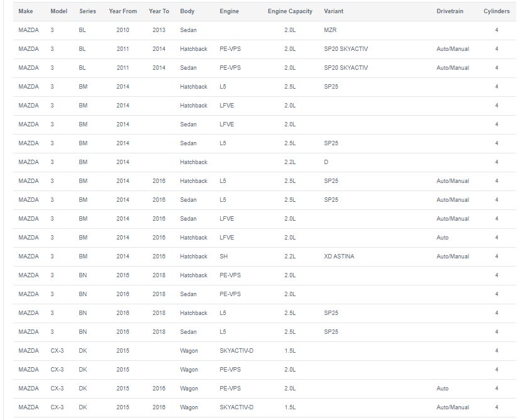Image resolution: width=520 pixels, height=420 pixels.
Task: Click the Cylinders column header
Action: click(497, 11)
